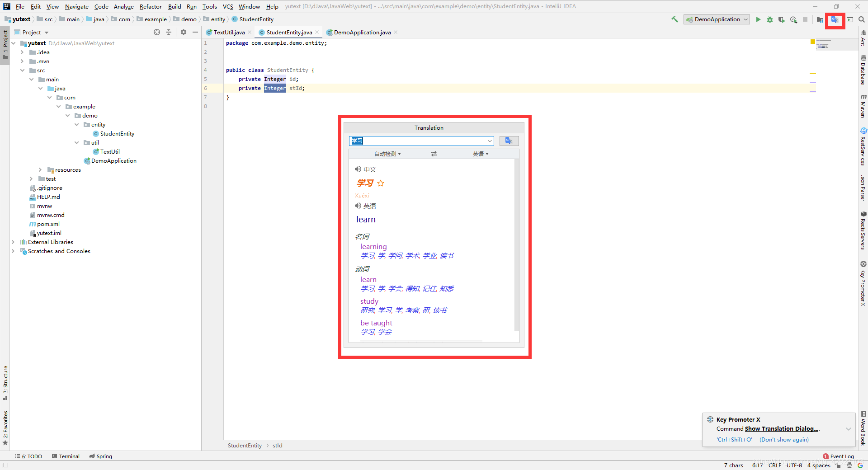
Task: Open the Word Book side panel
Action: [863, 428]
